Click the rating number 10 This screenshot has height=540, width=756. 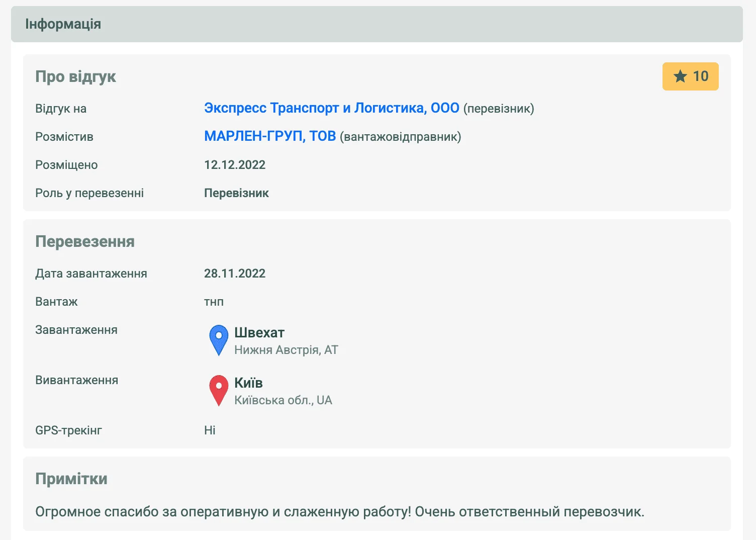700,76
